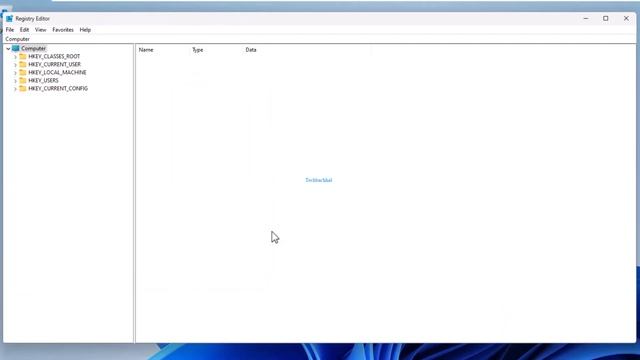Screen dimensions: 640x360
Task: Collapse the Computer tree node
Action: coord(8,49)
